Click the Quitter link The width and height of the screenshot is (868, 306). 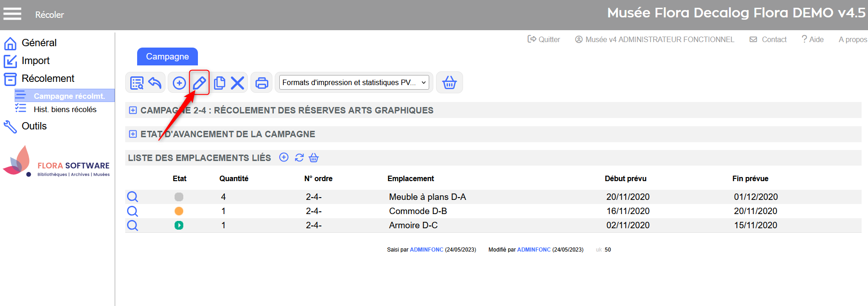544,39
